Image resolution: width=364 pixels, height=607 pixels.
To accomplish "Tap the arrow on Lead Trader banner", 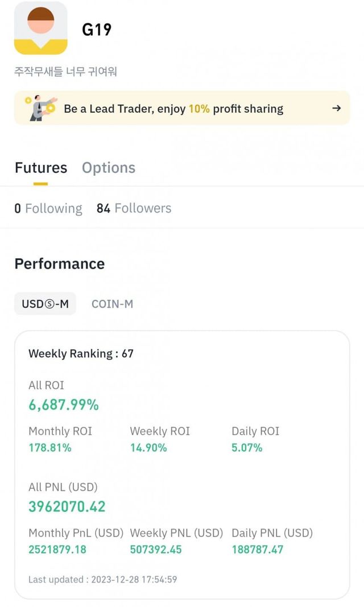I will click(336, 108).
